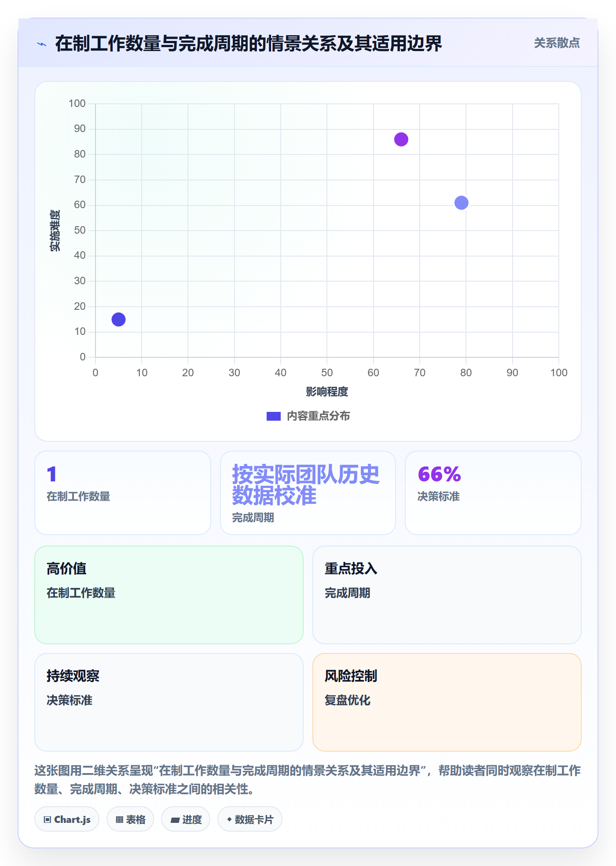Screen dimensions: 616x866
Task: Click the 66% 决策标准 stat card
Action: click(493, 493)
